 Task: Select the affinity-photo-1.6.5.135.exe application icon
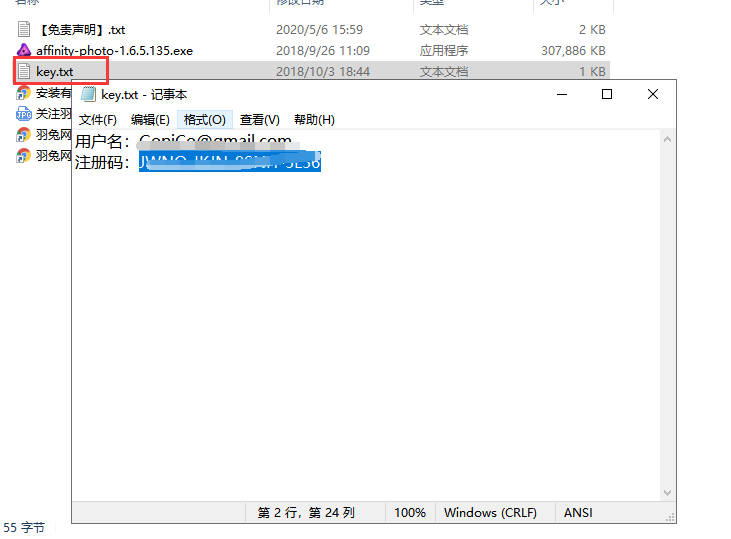[x=24, y=50]
